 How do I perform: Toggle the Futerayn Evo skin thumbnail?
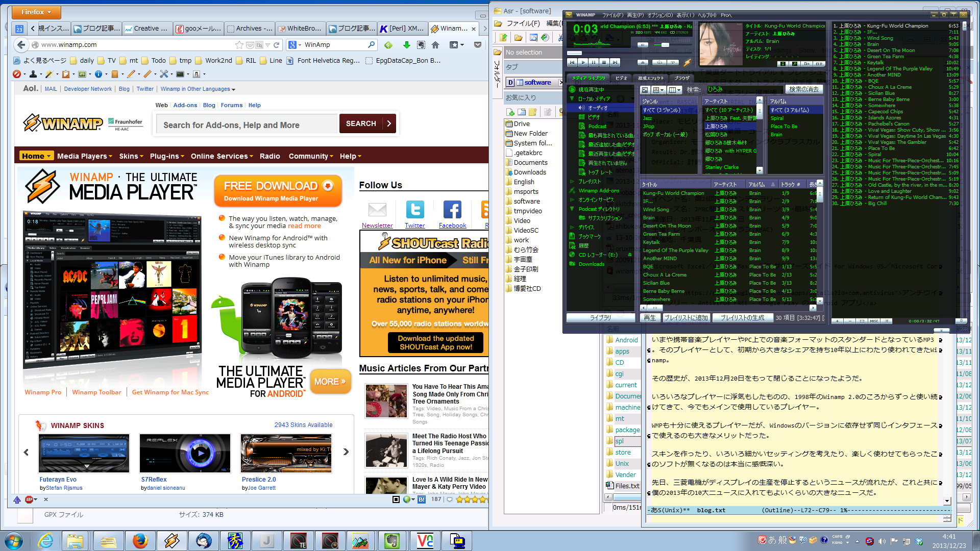pyautogui.click(x=83, y=453)
